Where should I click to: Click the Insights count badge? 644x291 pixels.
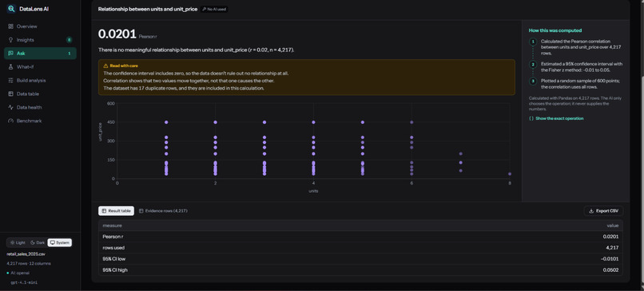click(x=69, y=40)
